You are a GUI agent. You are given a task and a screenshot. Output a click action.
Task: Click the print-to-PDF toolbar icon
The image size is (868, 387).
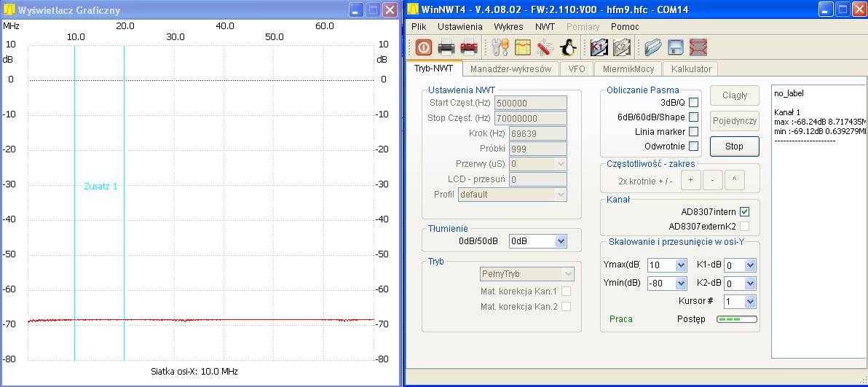469,47
